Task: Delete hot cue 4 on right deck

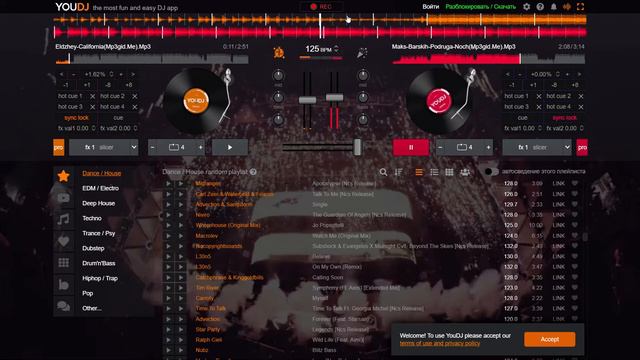Action: coord(581,107)
